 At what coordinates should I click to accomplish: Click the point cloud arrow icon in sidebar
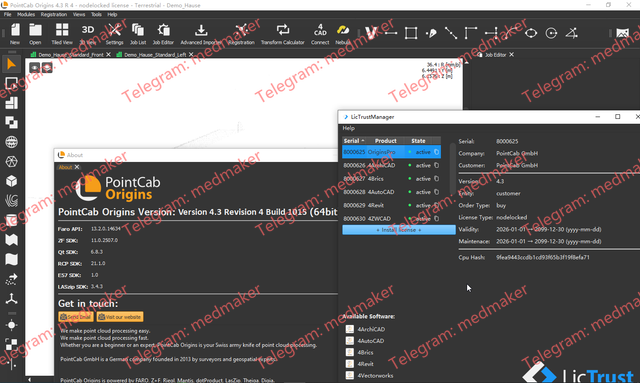point(11,279)
